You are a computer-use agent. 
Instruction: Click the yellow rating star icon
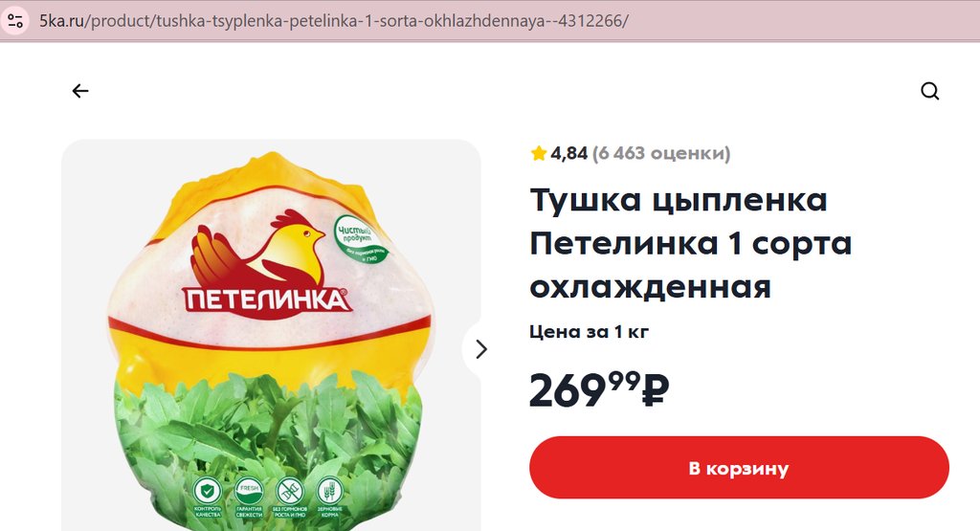[538, 153]
